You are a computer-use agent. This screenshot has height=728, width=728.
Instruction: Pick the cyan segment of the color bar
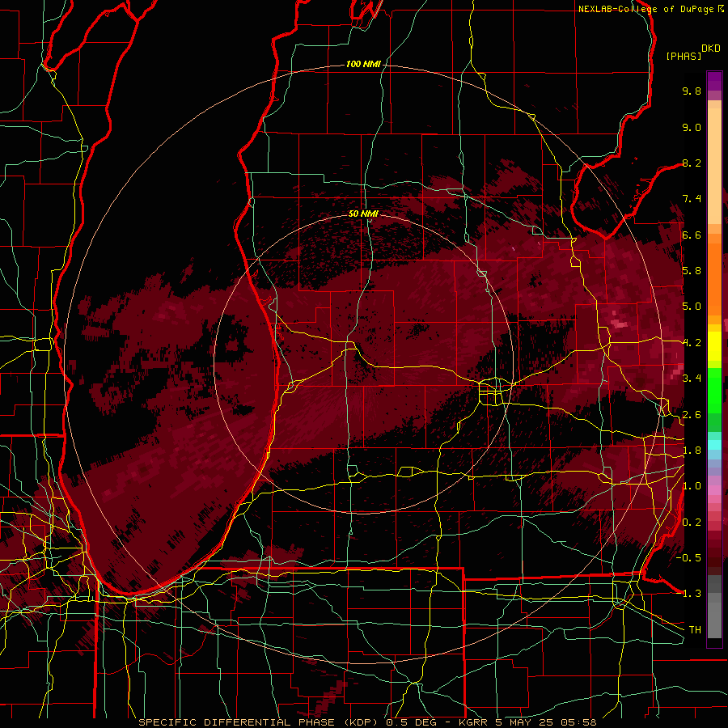click(714, 445)
